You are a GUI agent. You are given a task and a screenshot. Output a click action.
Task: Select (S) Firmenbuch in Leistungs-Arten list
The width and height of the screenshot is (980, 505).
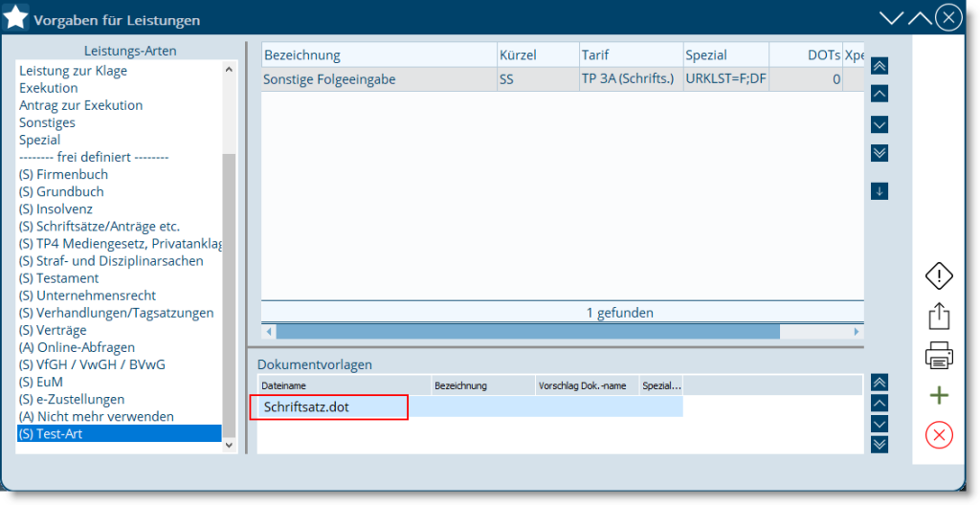point(63,175)
